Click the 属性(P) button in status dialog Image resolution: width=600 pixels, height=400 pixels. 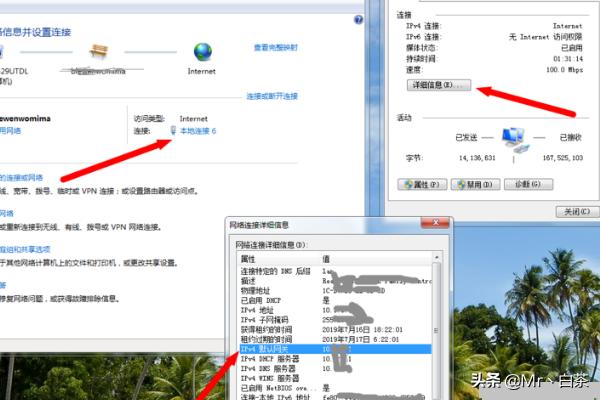422,184
